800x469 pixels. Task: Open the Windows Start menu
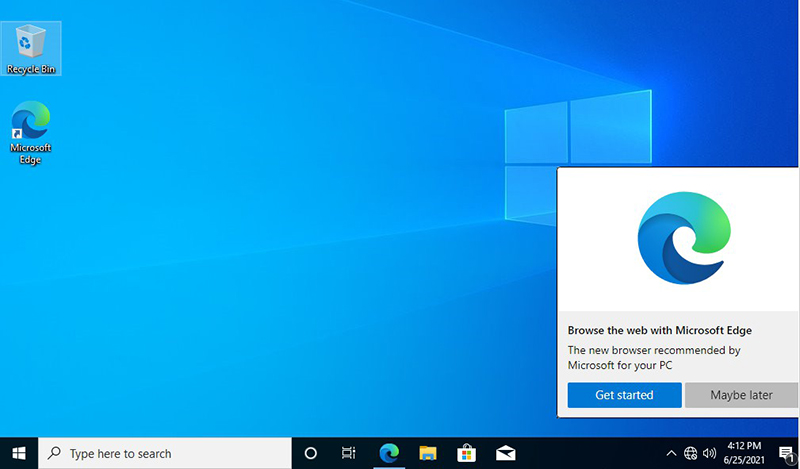click(19, 453)
